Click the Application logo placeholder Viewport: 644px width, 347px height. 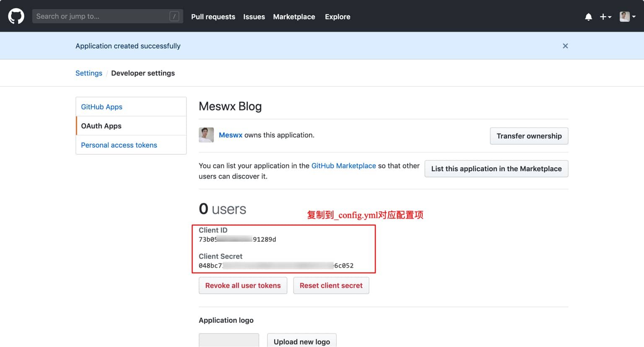pyautogui.click(x=229, y=340)
